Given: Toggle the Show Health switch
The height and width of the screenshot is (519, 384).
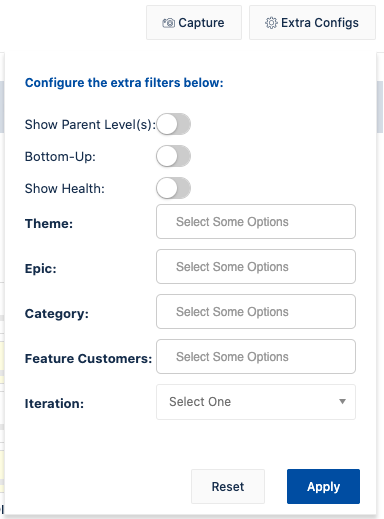Looking at the screenshot, I should click(173, 188).
